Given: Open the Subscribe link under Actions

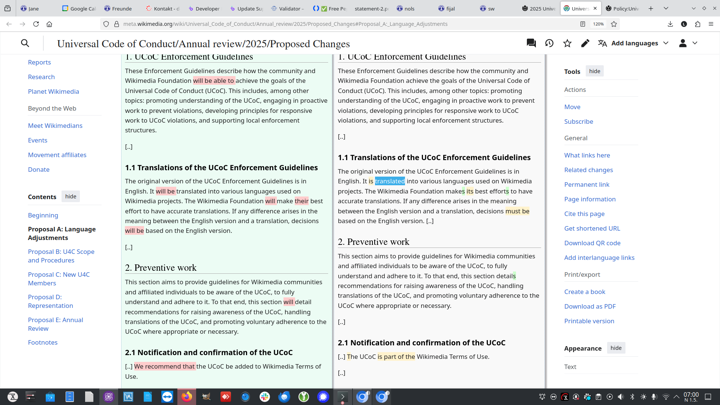Looking at the screenshot, I should coord(579,121).
